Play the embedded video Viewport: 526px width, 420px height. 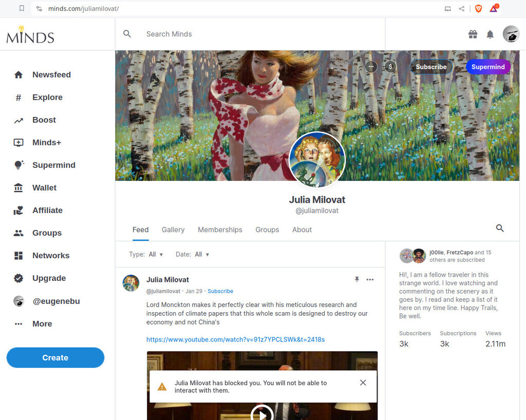[262, 413]
